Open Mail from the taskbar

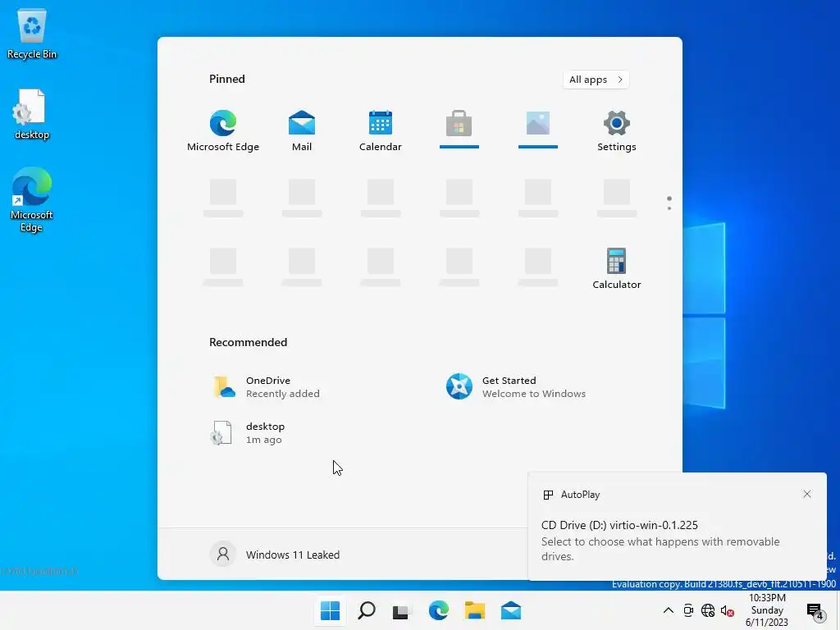pos(511,610)
